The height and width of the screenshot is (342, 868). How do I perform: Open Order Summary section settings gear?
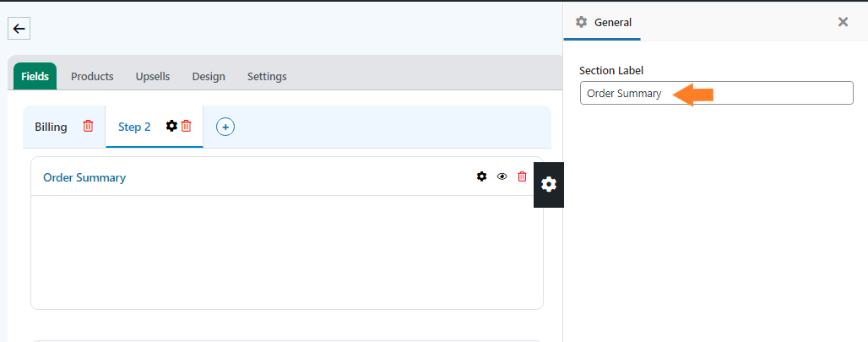(x=481, y=176)
